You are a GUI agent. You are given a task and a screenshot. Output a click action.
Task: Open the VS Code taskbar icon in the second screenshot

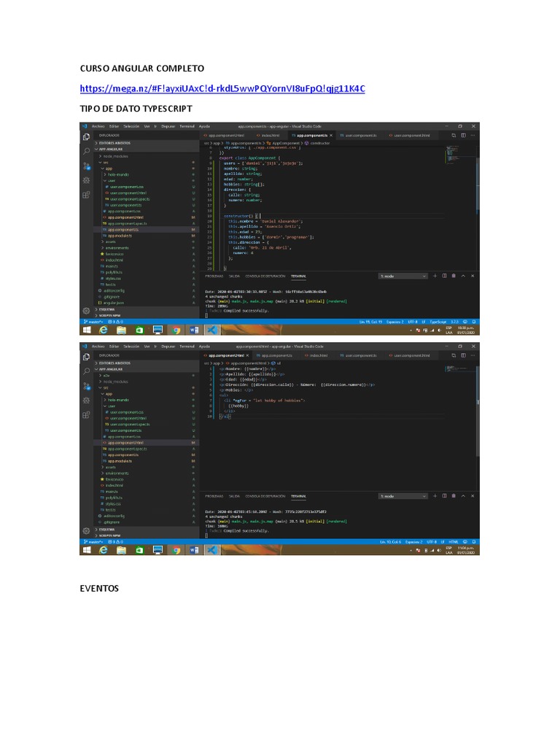click(x=211, y=550)
